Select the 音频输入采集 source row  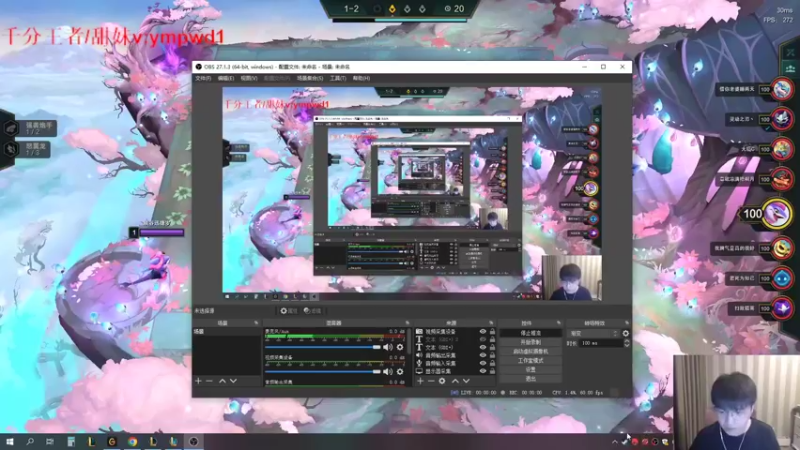[455, 363]
